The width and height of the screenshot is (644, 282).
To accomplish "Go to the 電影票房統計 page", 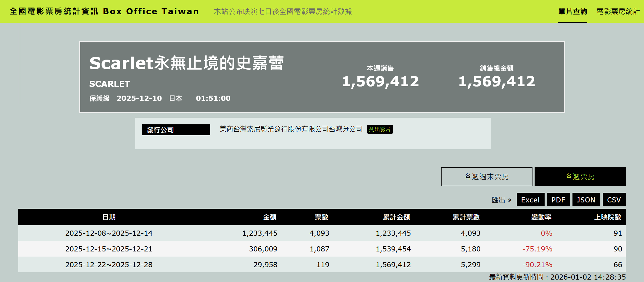I will coord(618,11).
